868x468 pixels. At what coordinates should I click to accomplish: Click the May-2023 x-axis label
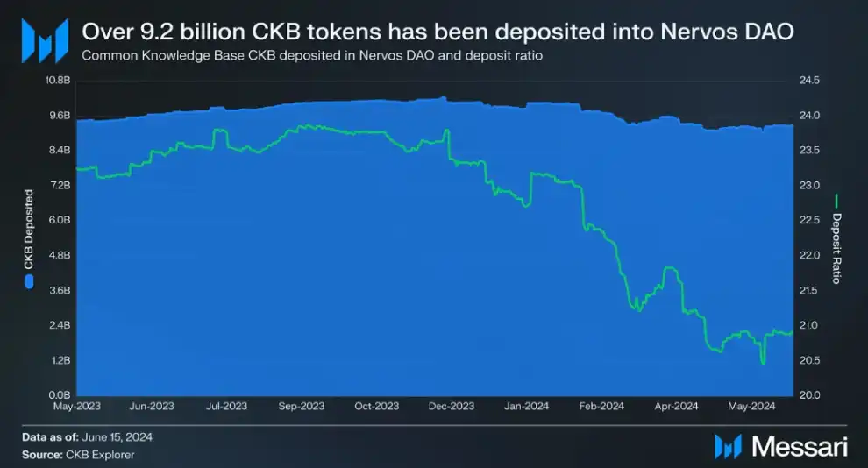tap(76, 406)
